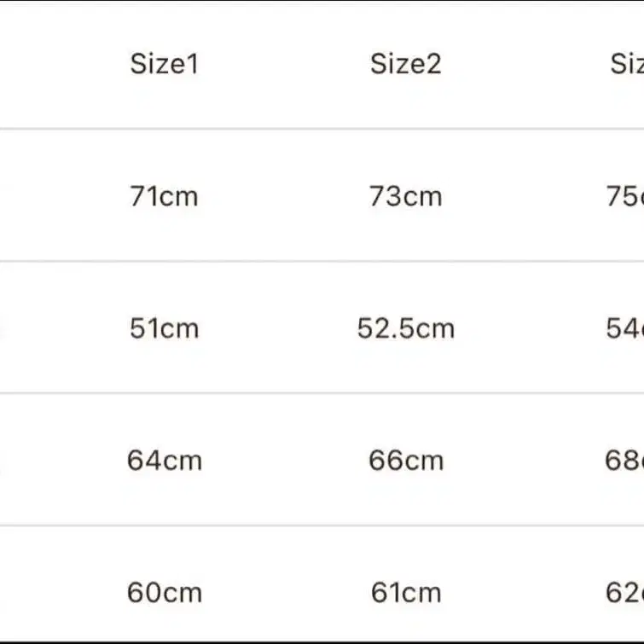The height and width of the screenshot is (644, 644).
Task: Click the blank label cell left of 51cm
Action: (x=34, y=328)
